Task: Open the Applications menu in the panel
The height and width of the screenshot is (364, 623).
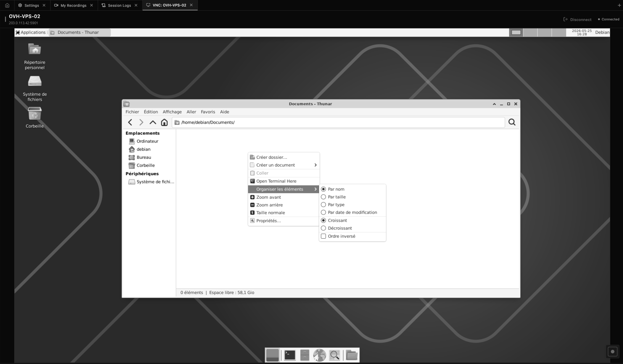Action: 31,32
